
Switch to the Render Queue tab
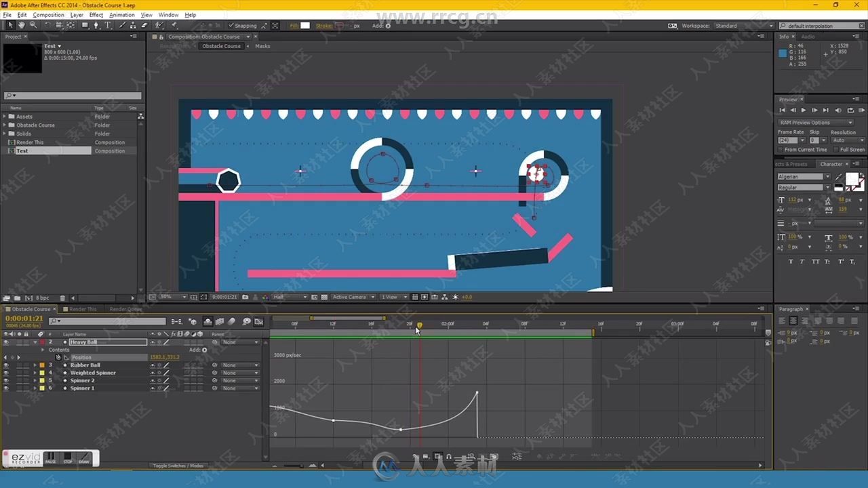(125, 309)
